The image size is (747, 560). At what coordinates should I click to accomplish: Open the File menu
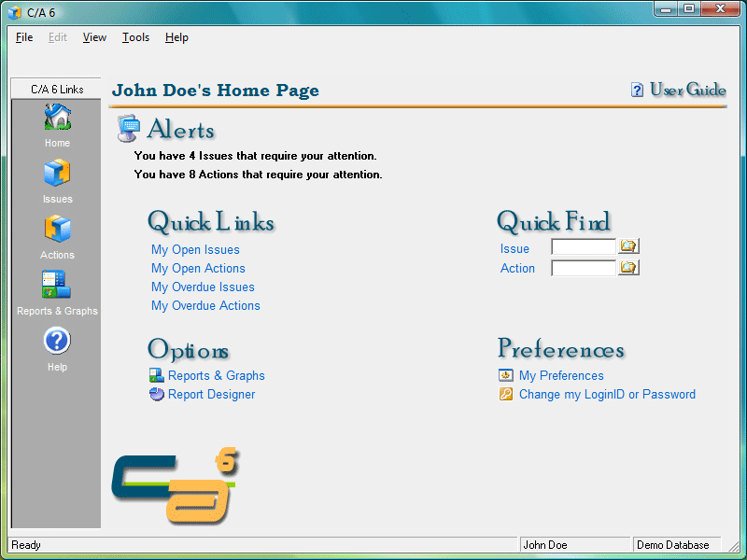coord(23,37)
